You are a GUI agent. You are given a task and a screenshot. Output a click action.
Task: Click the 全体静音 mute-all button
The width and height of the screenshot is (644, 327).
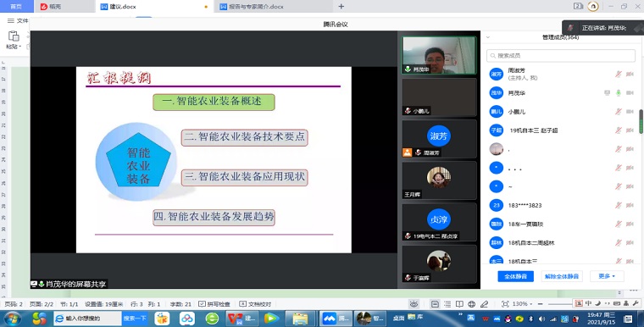pyautogui.click(x=515, y=276)
